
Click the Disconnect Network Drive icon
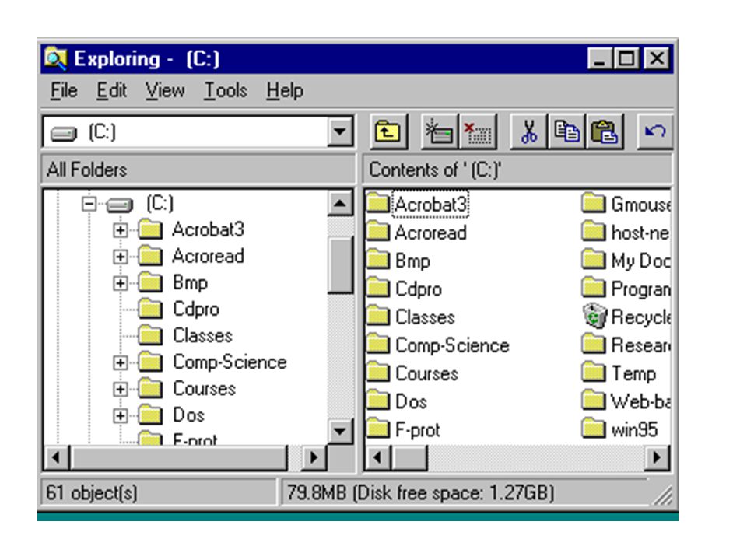(x=478, y=131)
